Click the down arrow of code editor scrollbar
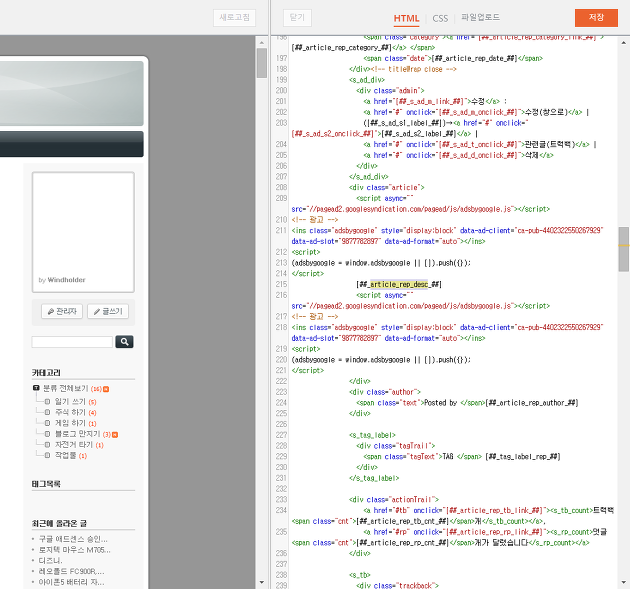Viewport: 630px width, 589px height. (x=624, y=582)
